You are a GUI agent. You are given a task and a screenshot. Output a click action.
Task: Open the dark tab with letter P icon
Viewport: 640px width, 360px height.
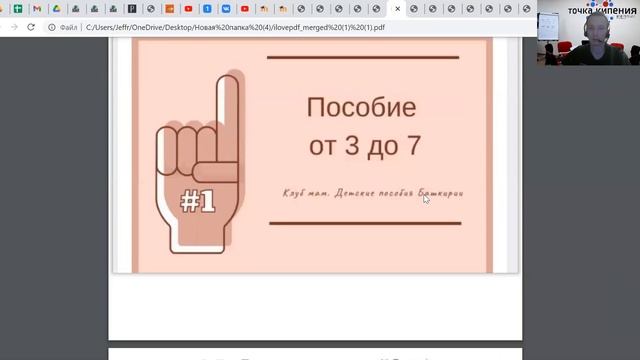pyautogui.click(x=132, y=9)
